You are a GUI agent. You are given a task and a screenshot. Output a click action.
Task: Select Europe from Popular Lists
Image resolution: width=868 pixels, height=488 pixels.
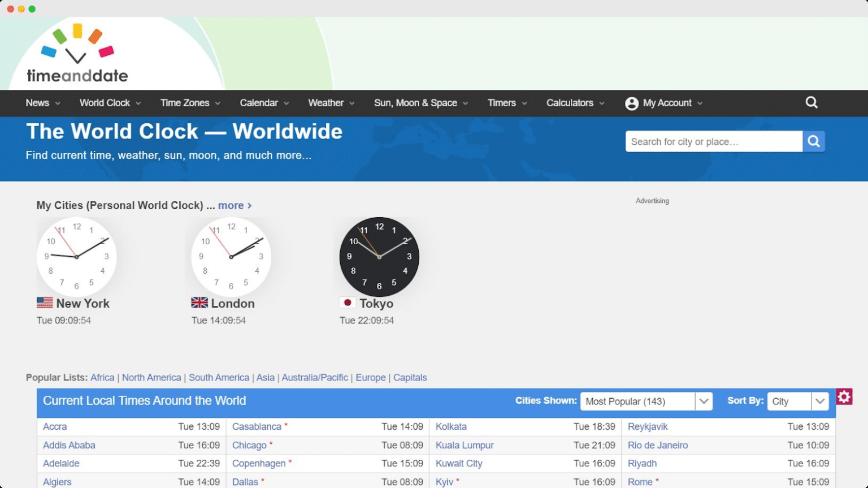(370, 377)
